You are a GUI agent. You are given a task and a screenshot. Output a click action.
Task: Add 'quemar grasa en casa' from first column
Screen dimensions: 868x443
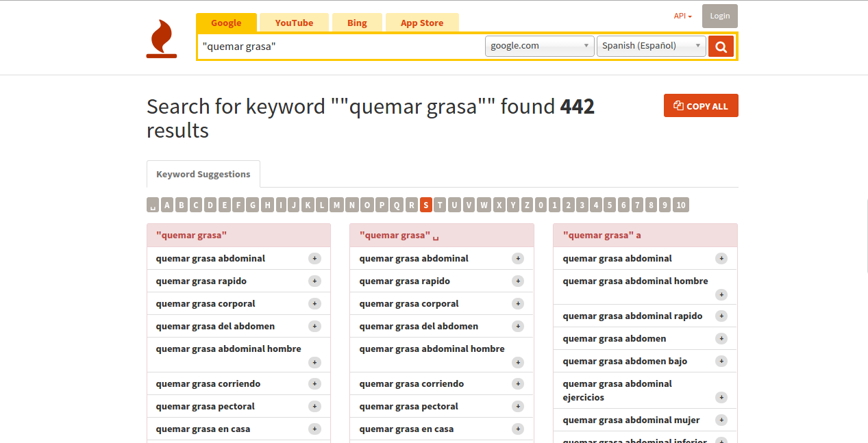click(x=314, y=429)
